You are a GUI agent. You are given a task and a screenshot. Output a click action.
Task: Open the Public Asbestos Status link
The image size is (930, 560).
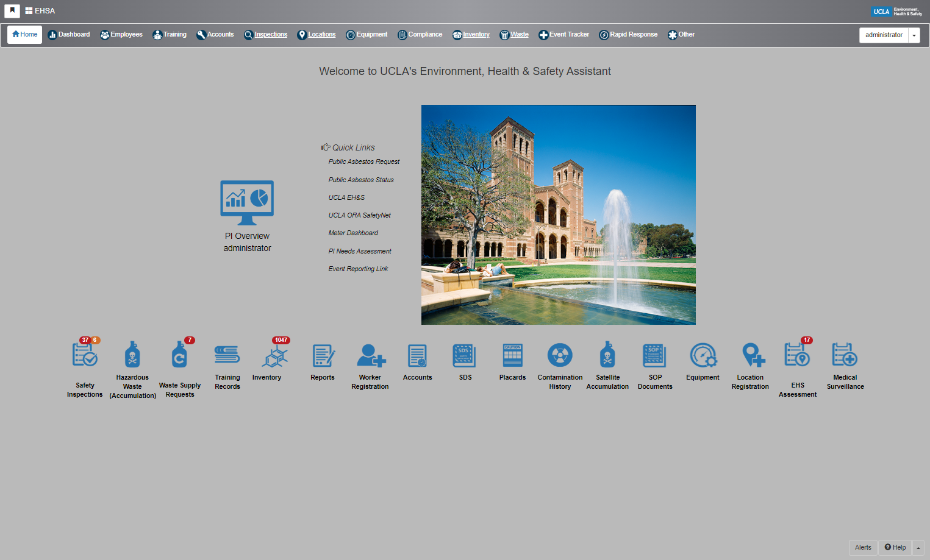[361, 180]
